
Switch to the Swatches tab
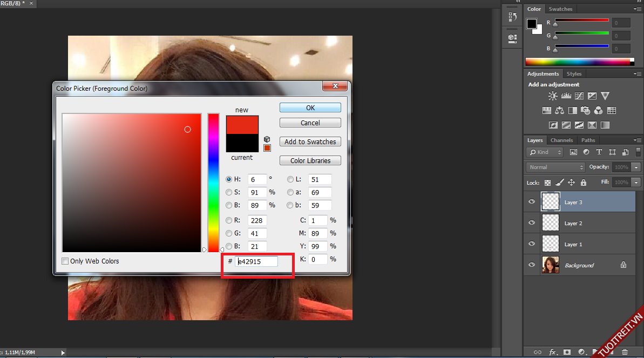point(560,9)
